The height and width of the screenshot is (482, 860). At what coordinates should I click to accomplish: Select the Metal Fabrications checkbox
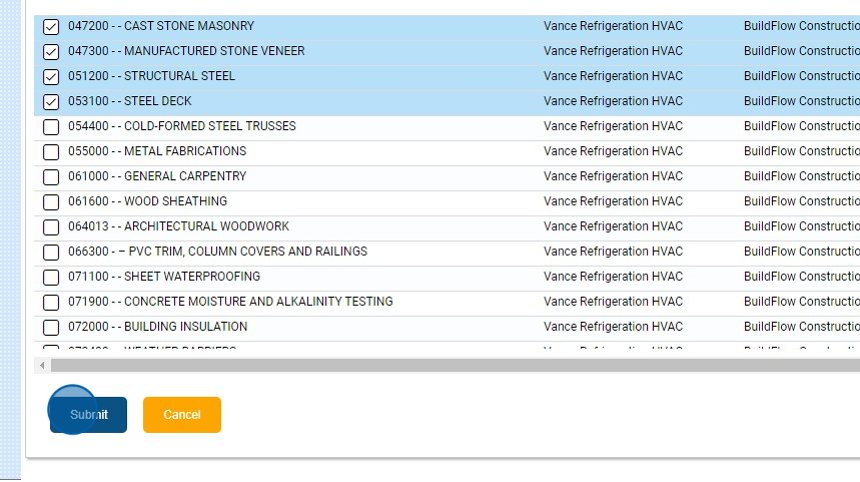click(51, 152)
